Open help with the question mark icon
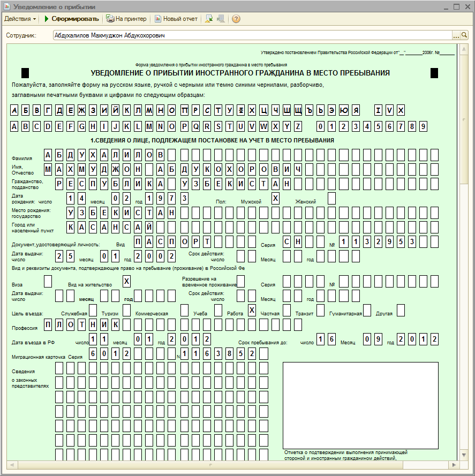Screen dimensions: 475x476 tap(236, 19)
